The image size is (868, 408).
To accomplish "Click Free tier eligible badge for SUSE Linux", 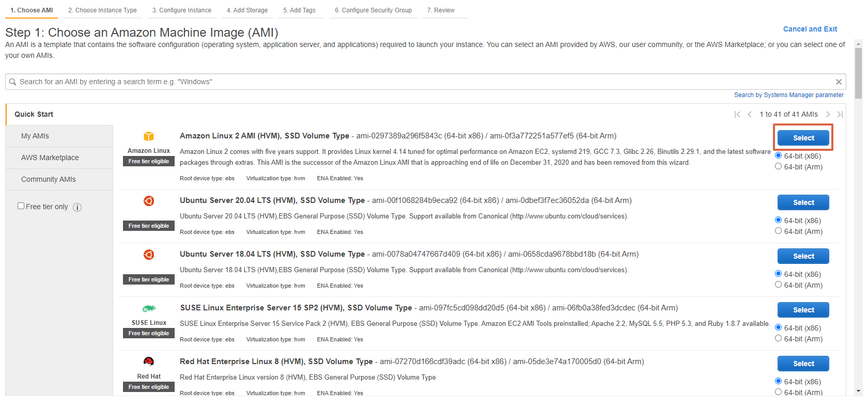I will click(x=149, y=333).
